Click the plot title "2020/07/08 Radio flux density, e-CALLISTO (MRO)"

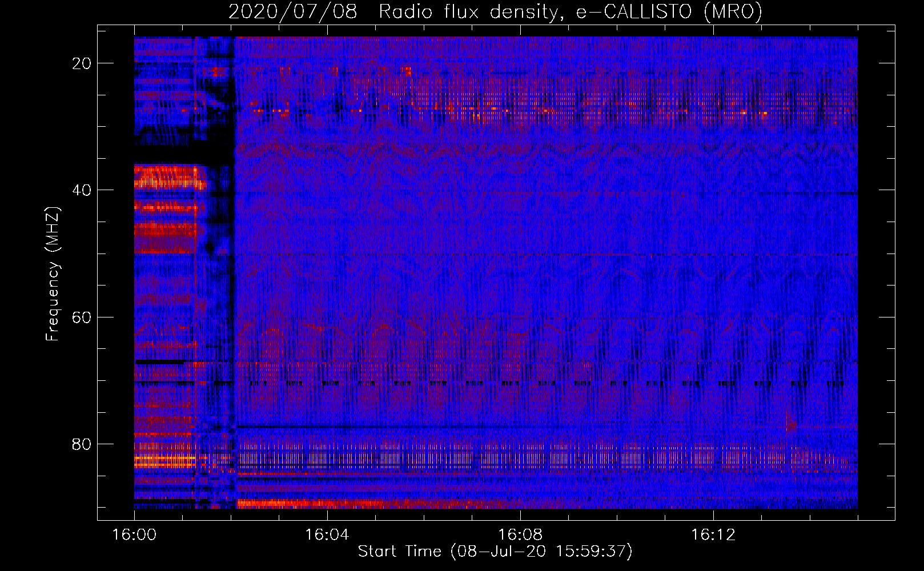pyautogui.click(x=495, y=11)
